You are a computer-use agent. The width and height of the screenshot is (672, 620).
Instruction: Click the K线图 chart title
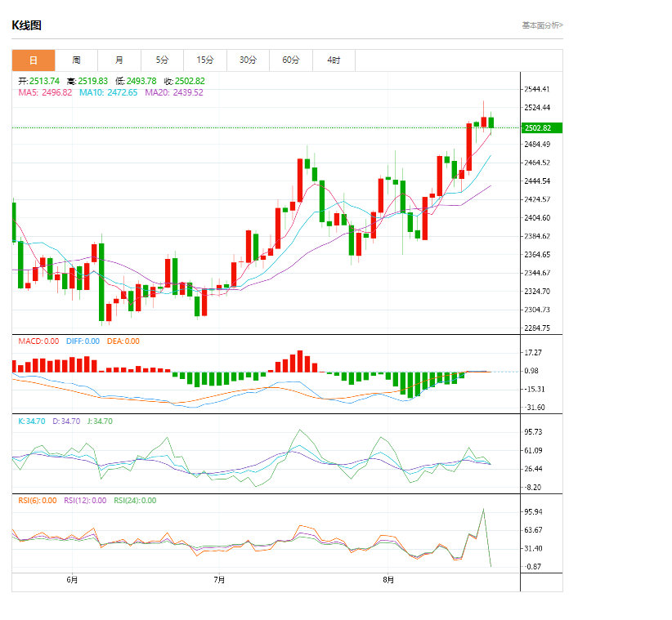pyautogui.click(x=26, y=25)
